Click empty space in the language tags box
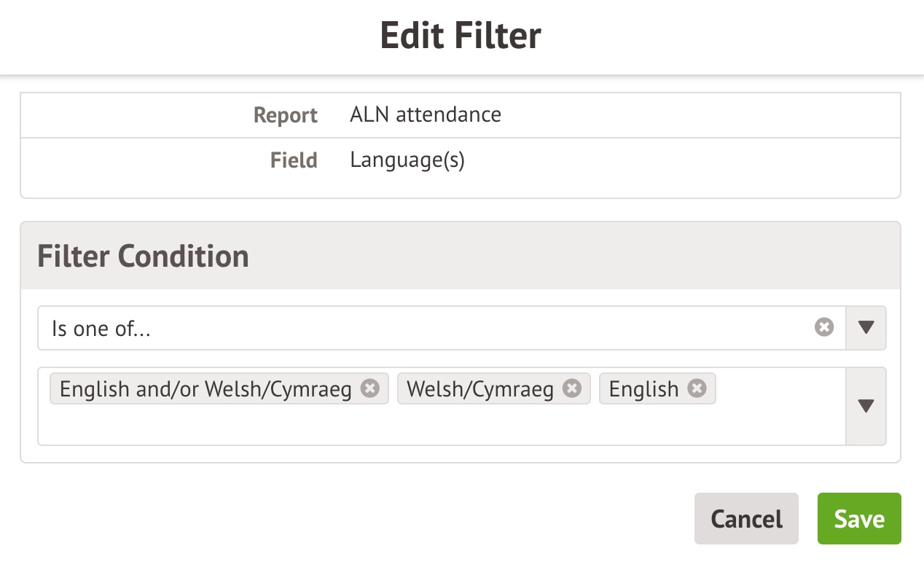The height and width of the screenshot is (567, 924). tap(437, 426)
